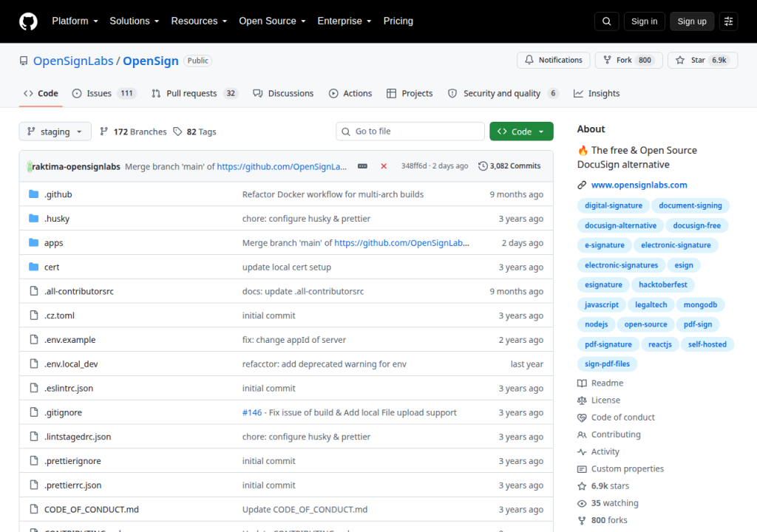Click the failed status X icon on latest commit
The width and height of the screenshot is (757, 532).
click(x=384, y=166)
